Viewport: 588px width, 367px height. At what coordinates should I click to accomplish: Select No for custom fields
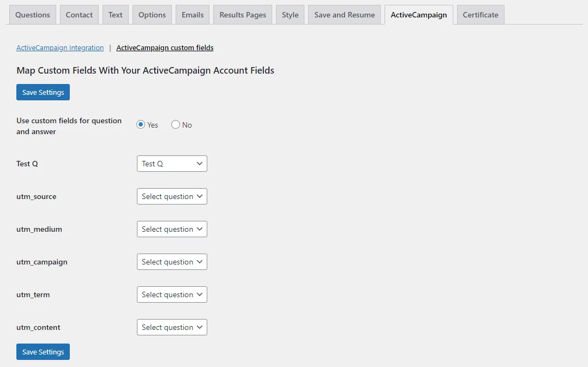pos(176,124)
